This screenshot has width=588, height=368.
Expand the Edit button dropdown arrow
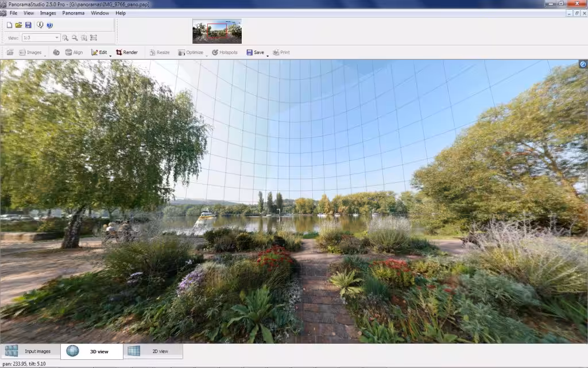click(x=110, y=55)
